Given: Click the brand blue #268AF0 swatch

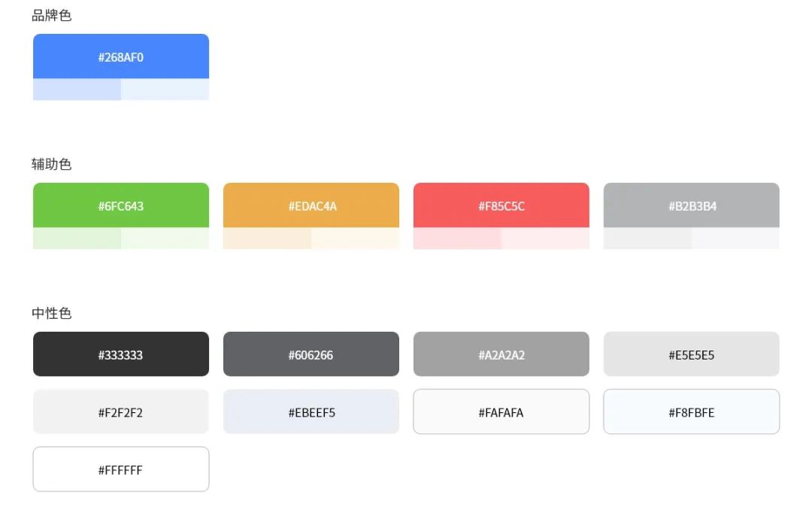Looking at the screenshot, I should (x=121, y=56).
